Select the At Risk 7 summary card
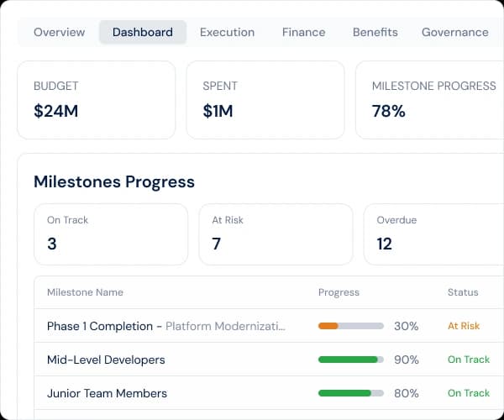Viewport: 504px width, 420px height. (276, 234)
